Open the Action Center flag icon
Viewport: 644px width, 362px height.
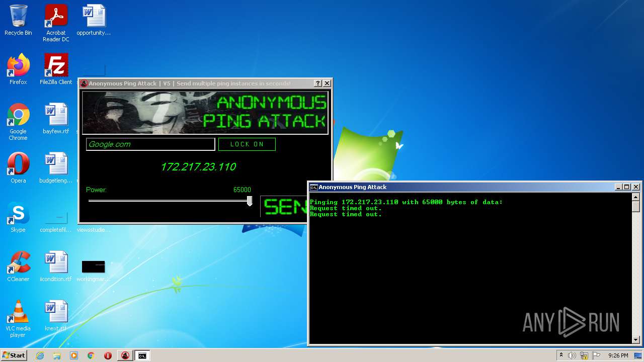click(x=596, y=355)
